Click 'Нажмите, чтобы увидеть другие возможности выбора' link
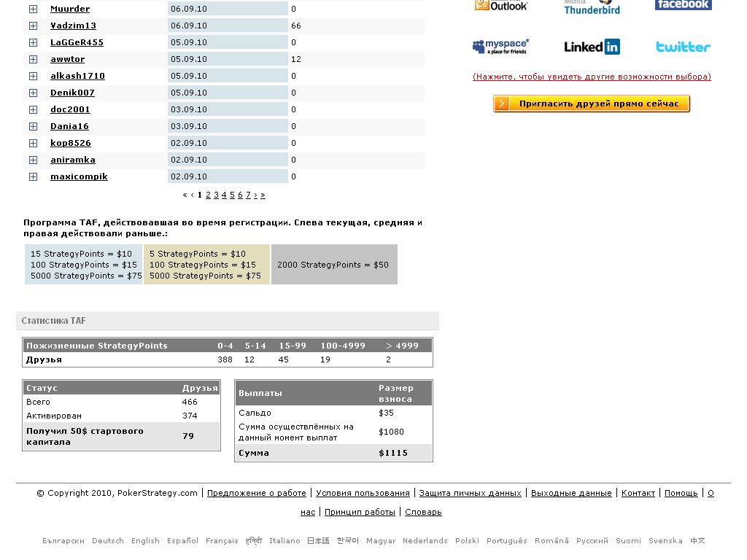 tap(592, 77)
